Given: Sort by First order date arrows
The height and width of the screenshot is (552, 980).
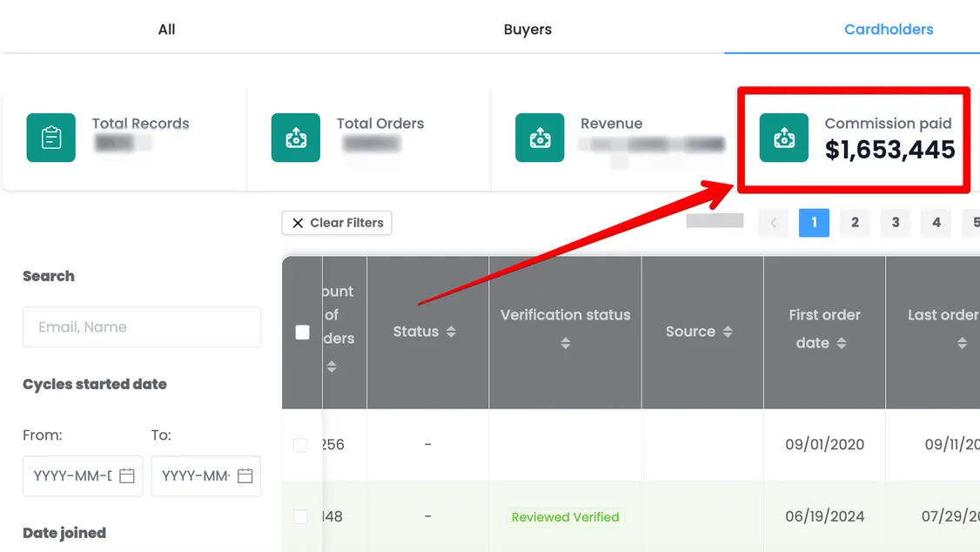Looking at the screenshot, I should point(842,343).
